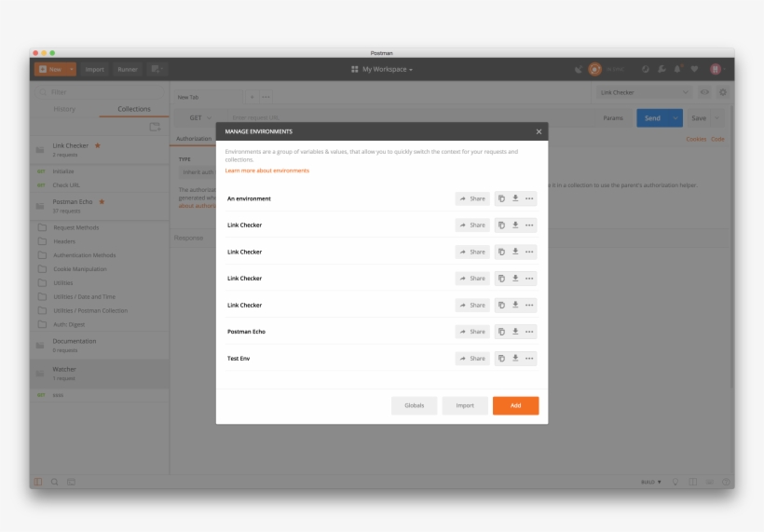Duplicate the Test Env environment

pyautogui.click(x=501, y=359)
